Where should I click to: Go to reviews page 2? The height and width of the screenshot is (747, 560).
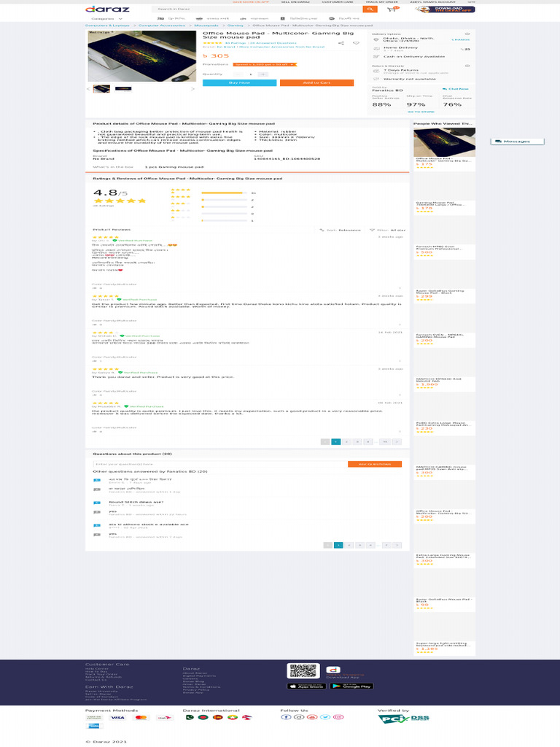click(346, 442)
